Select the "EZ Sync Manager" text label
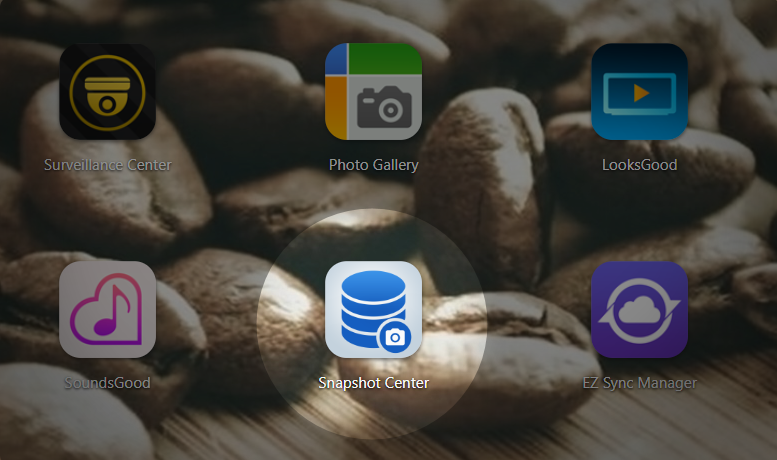The image size is (777, 460). [x=639, y=383]
